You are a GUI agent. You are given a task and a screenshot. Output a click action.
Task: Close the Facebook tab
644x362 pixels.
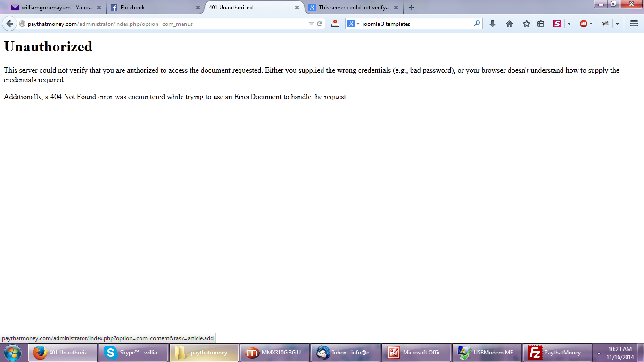tap(198, 8)
